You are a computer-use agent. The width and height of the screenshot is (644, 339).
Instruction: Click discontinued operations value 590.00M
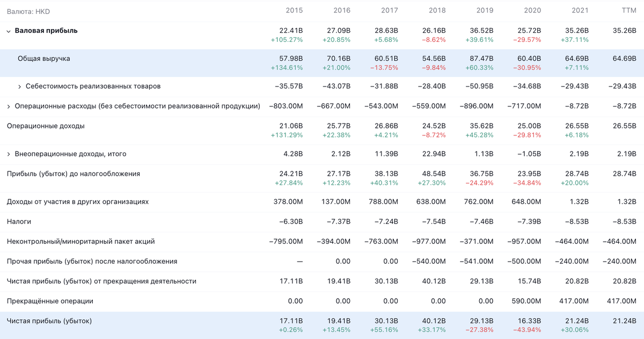526,301
